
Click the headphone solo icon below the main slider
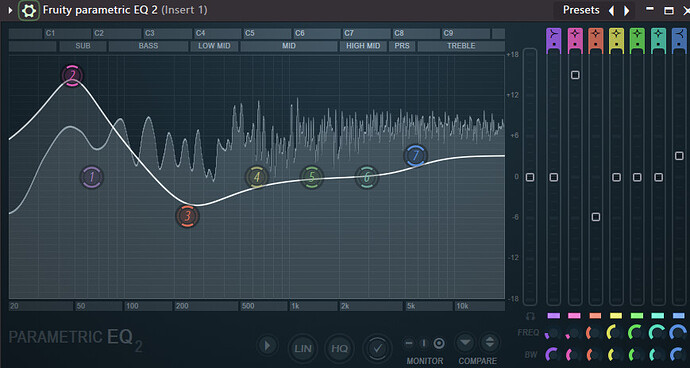(x=530, y=316)
